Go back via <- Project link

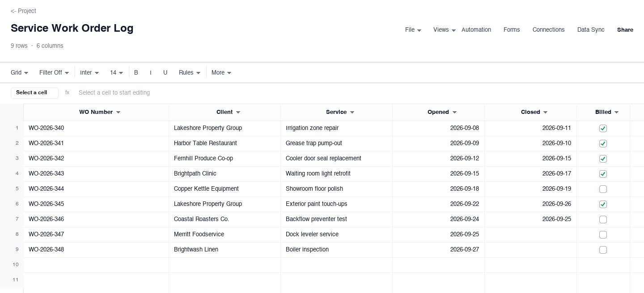tap(23, 11)
